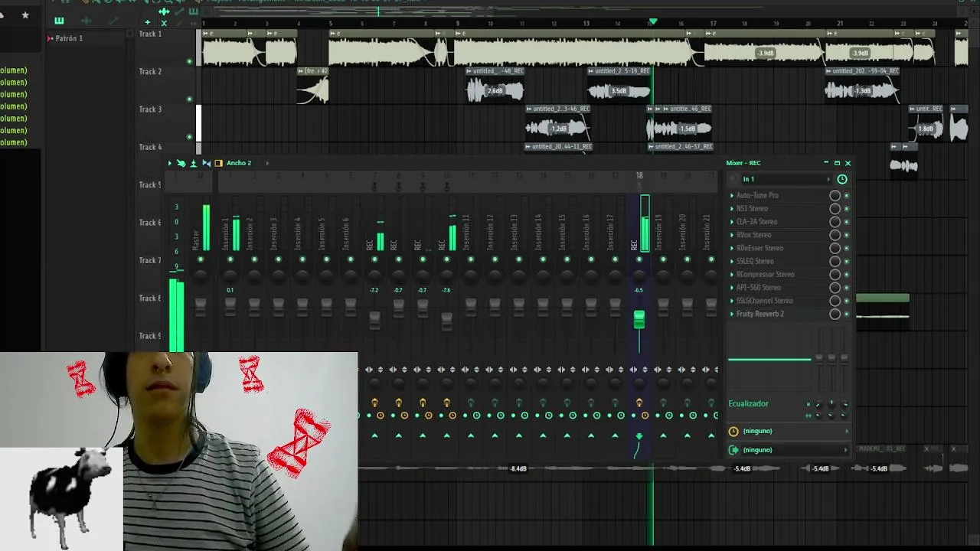Viewport: 980px width, 551px height.
Task: Click the latency clock icon next to In 1
Action: [842, 179]
